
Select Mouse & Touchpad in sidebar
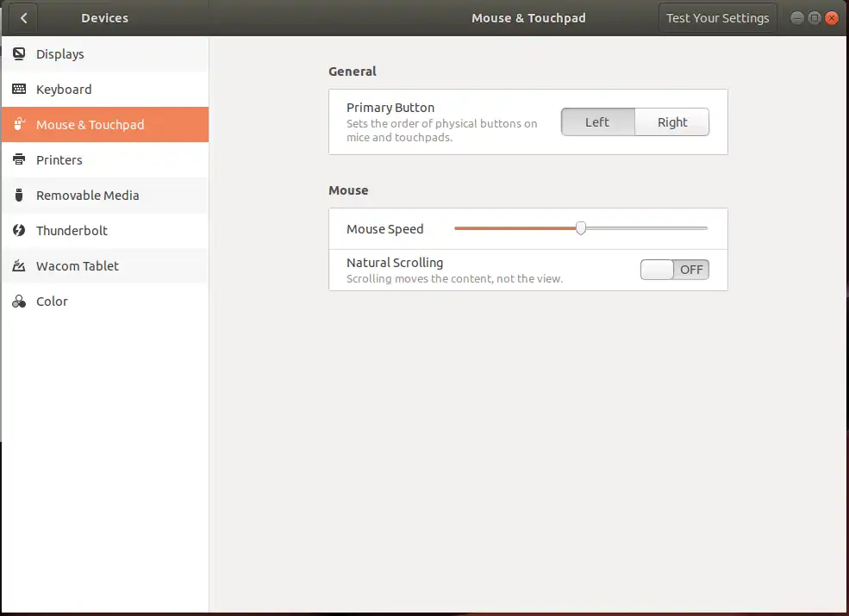(105, 125)
